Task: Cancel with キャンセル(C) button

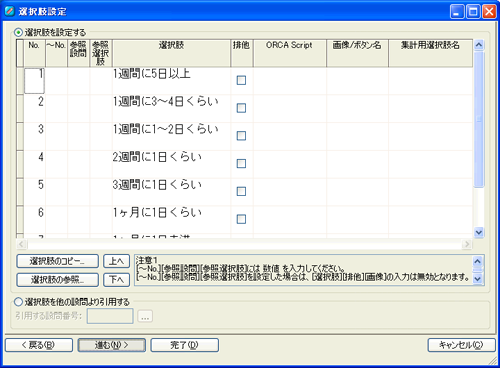Action: pos(461,345)
